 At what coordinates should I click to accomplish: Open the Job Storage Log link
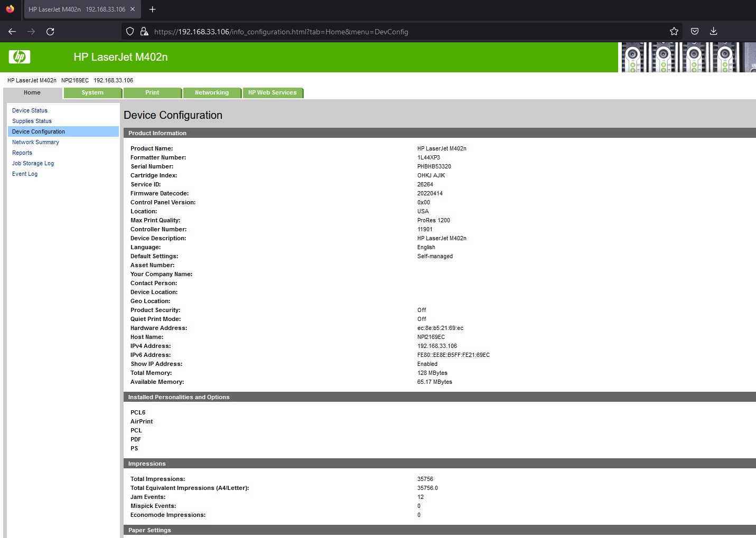(x=33, y=163)
